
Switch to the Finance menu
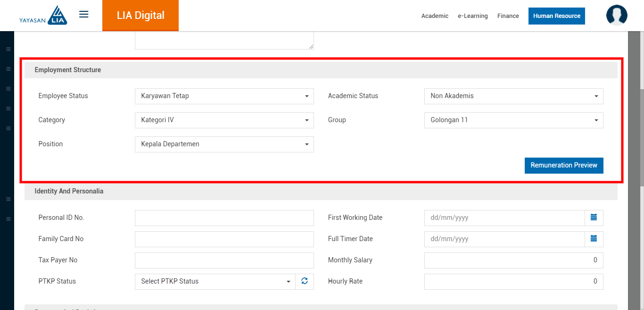point(508,16)
